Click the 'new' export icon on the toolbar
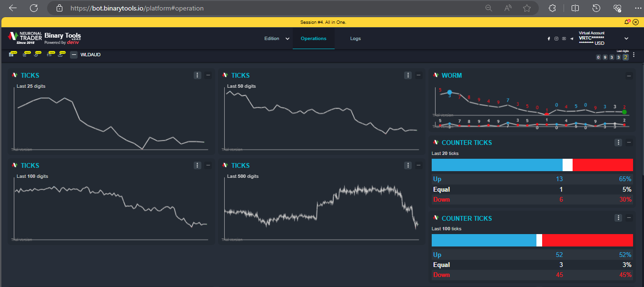 [61, 54]
